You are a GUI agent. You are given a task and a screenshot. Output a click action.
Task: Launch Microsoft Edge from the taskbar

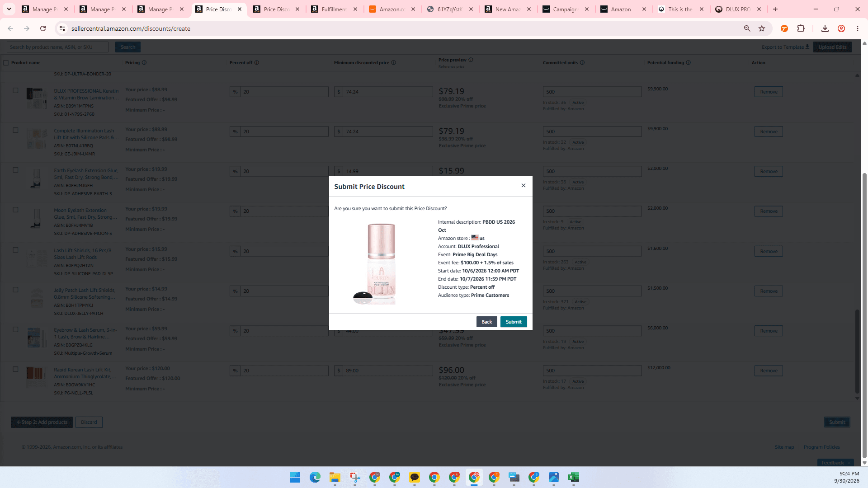coord(315,477)
